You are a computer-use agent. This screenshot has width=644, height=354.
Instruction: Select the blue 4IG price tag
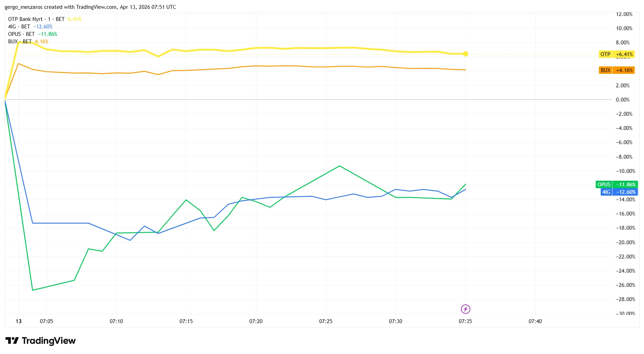[x=606, y=192]
